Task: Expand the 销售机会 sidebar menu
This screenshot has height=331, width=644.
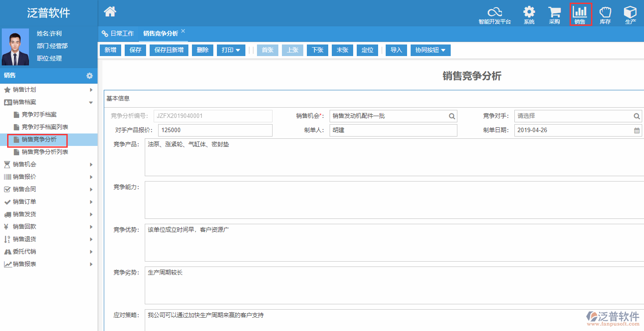Action: point(48,165)
